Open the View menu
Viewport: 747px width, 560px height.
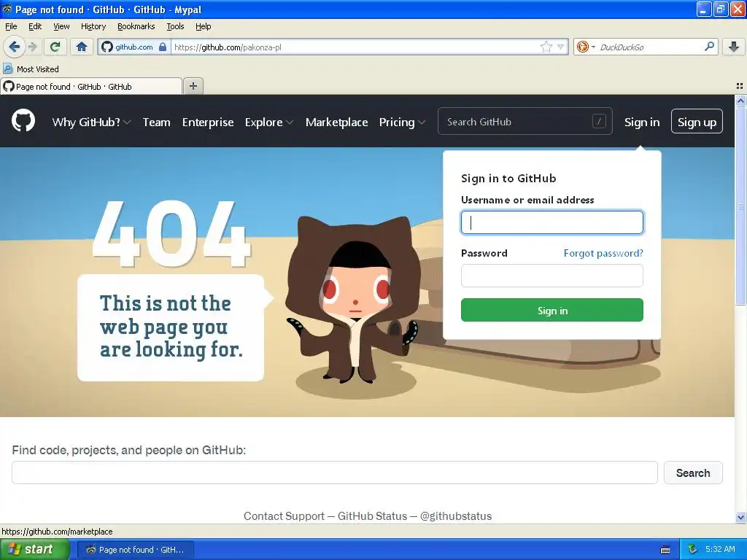[61, 27]
